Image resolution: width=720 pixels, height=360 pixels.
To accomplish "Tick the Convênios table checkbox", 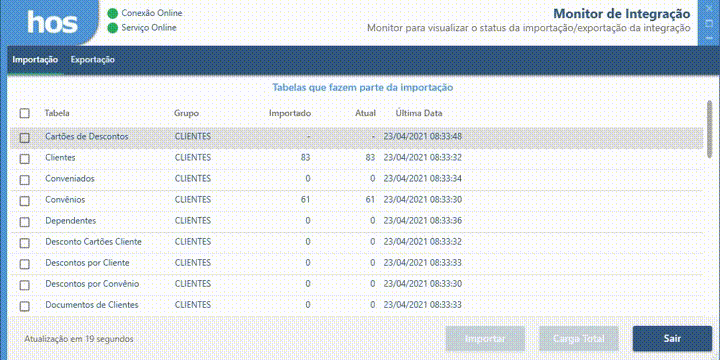I will click(24, 201).
